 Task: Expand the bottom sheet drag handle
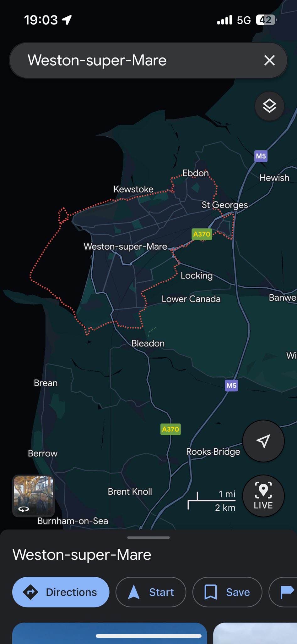[x=148, y=537]
